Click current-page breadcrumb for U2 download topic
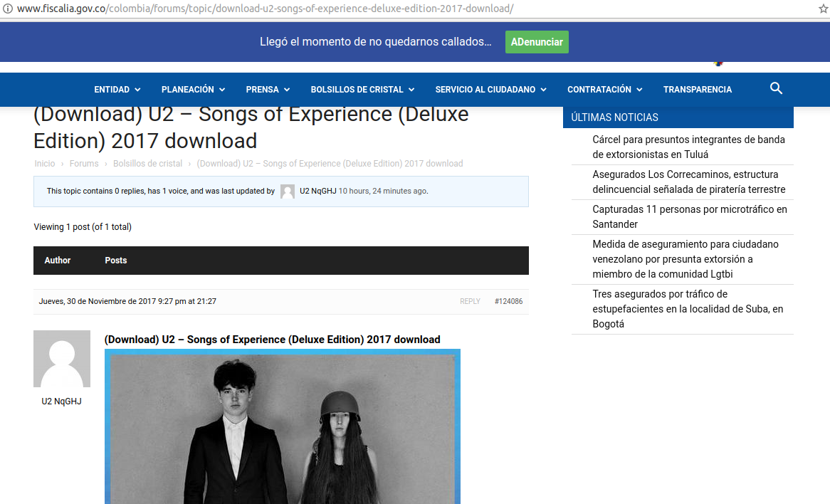Screen dimensions: 830x504 (x=330, y=164)
